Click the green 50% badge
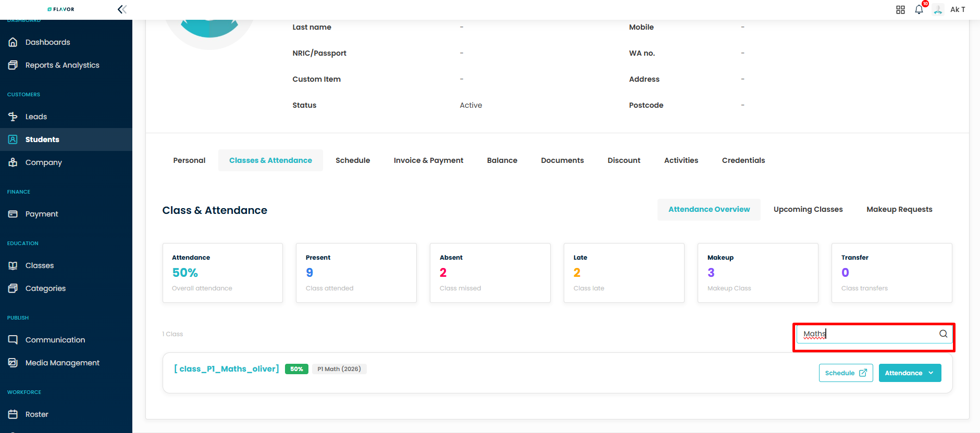Viewport: 980px width, 433px height. [x=296, y=369]
